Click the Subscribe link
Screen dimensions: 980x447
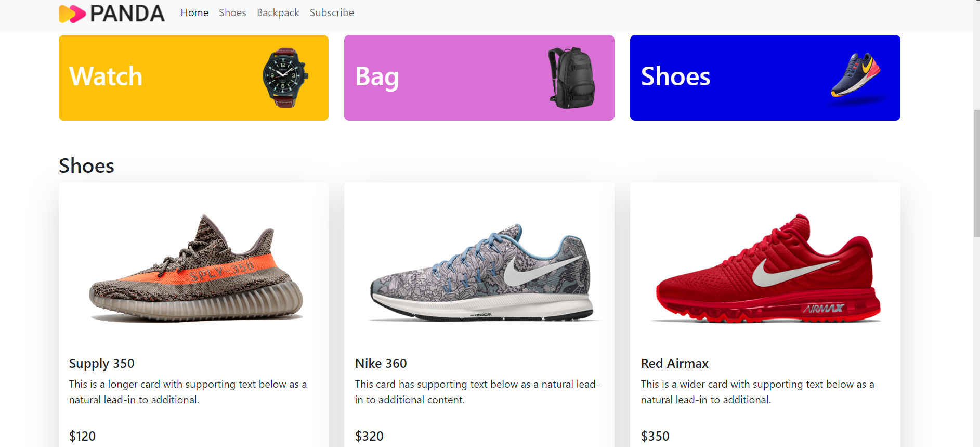tap(331, 12)
